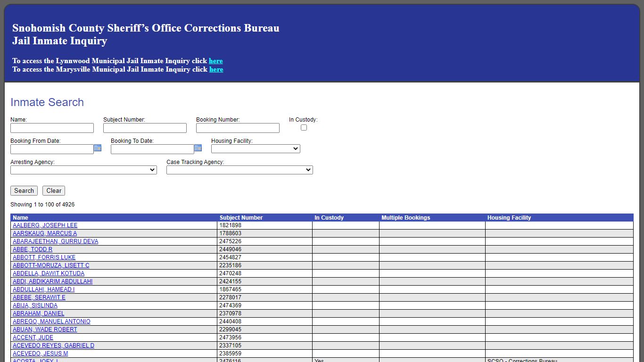Select subject number 2474369 cell
The image size is (644, 362).
point(264,305)
